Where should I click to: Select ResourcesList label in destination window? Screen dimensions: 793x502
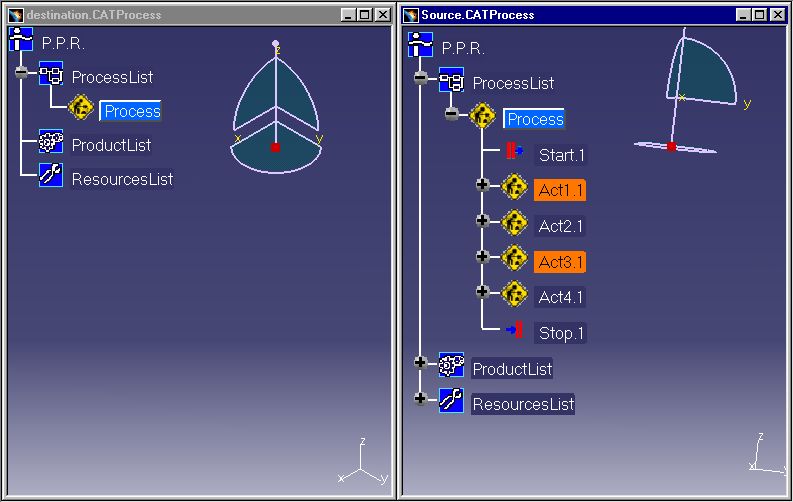pyautogui.click(x=122, y=179)
